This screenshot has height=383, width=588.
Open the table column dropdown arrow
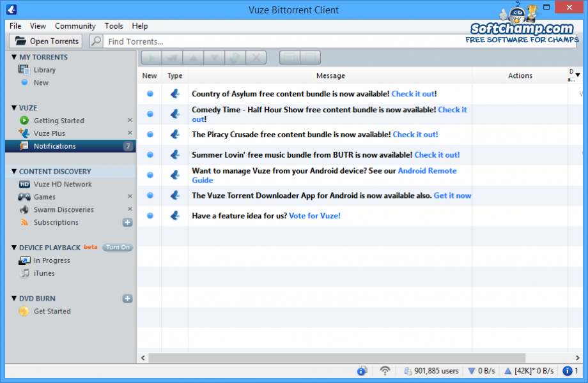coord(578,75)
